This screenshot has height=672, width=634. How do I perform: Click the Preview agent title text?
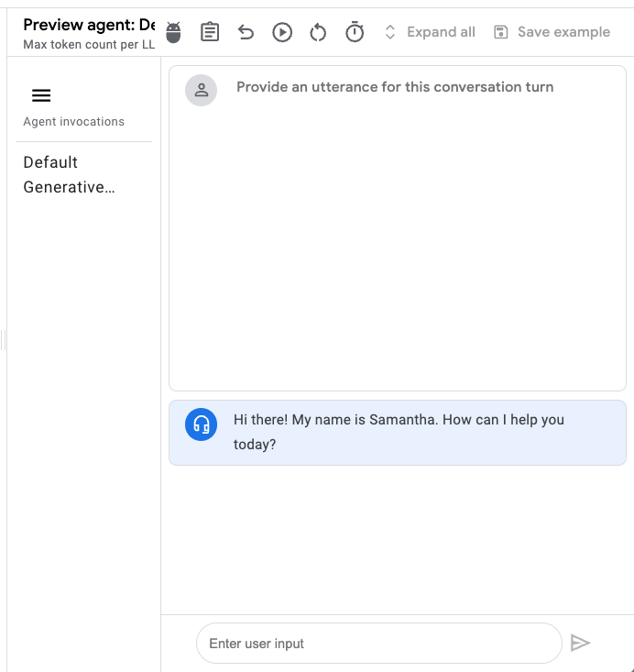click(x=89, y=25)
